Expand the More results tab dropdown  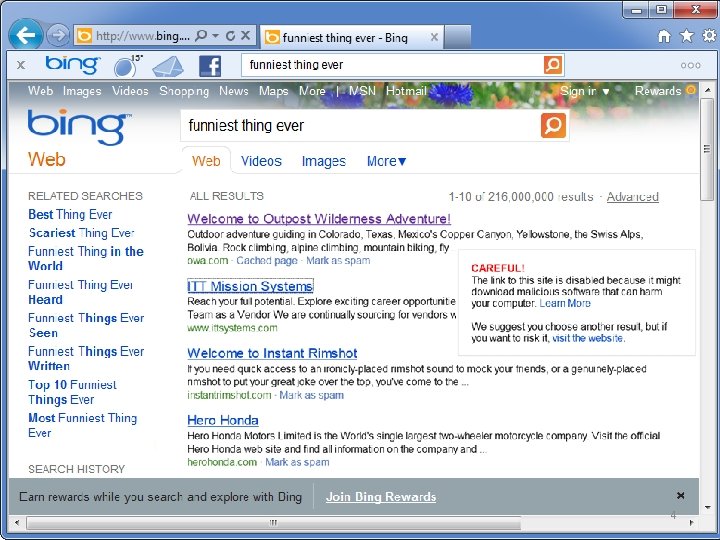coord(386,161)
